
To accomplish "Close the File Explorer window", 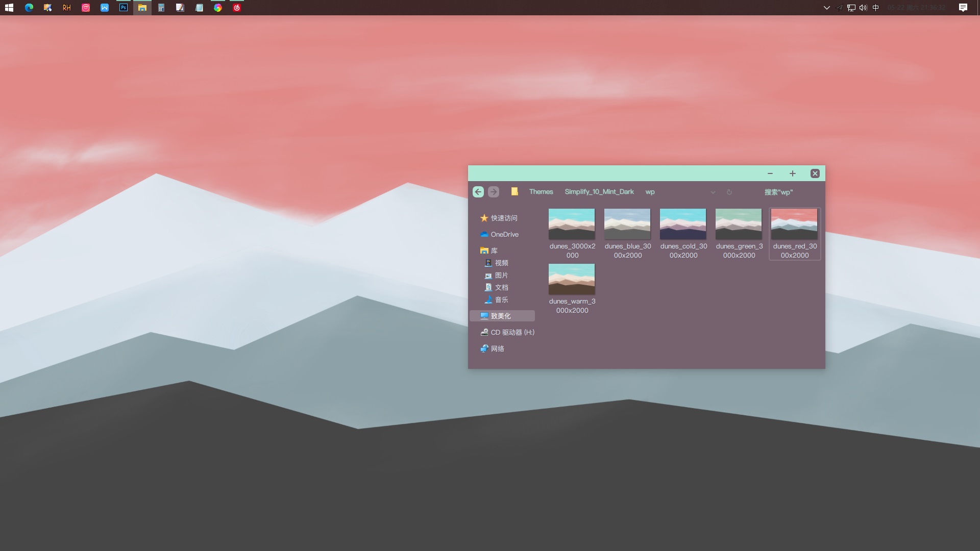I will coord(815,173).
